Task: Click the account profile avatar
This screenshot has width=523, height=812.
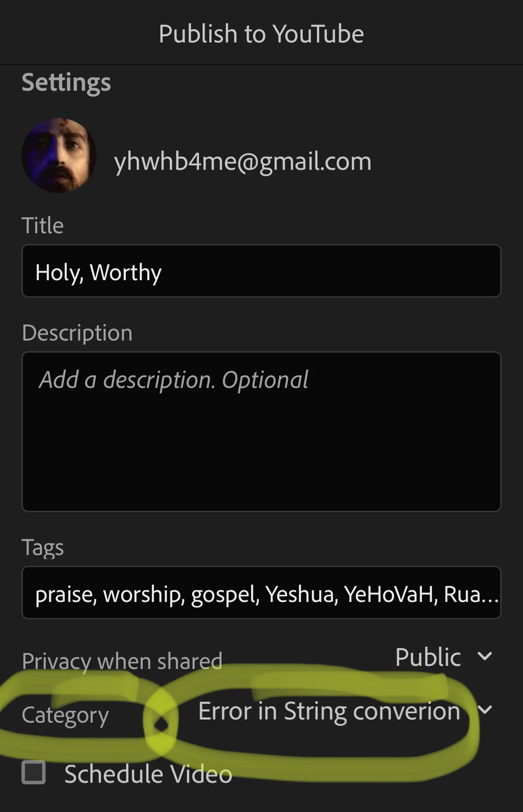Action: 59,156
